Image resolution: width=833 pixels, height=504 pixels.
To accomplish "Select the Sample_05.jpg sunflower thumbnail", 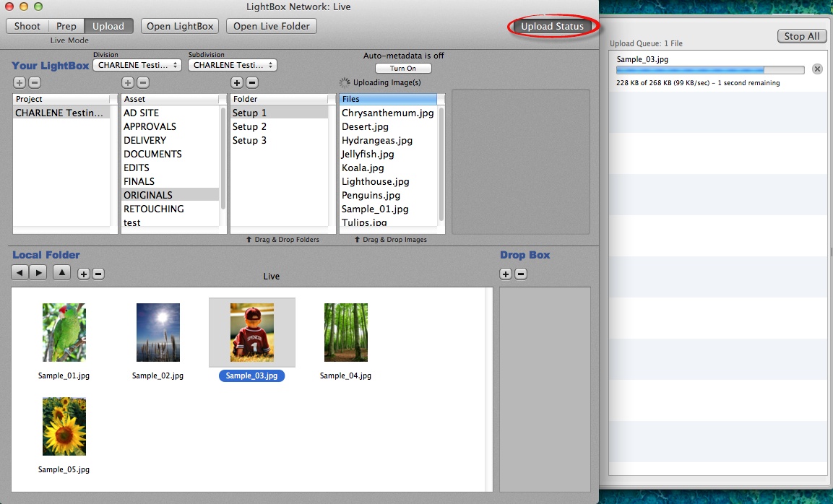I will point(64,427).
